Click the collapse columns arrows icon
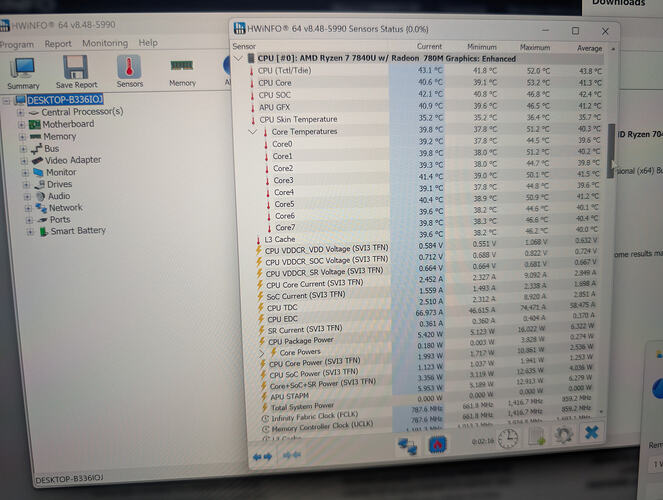Viewport: 663px width, 500px height. (291, 455)
